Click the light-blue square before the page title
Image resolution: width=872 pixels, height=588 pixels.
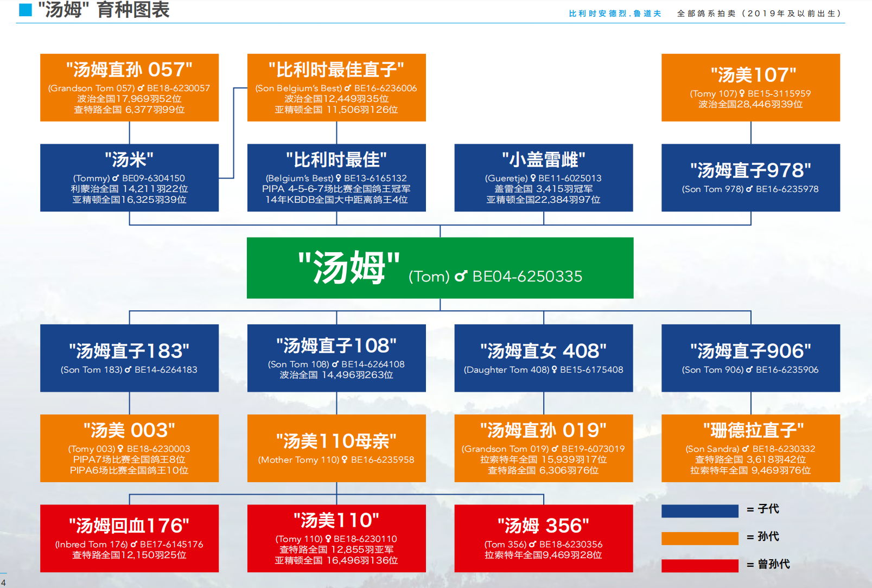(26, 10)
